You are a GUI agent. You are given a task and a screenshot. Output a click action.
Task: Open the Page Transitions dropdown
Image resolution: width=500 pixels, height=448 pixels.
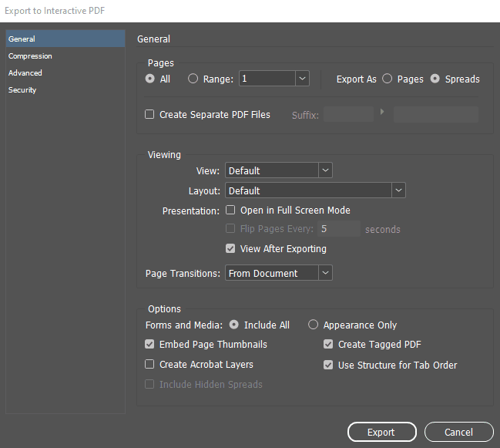tap(279, 273)
